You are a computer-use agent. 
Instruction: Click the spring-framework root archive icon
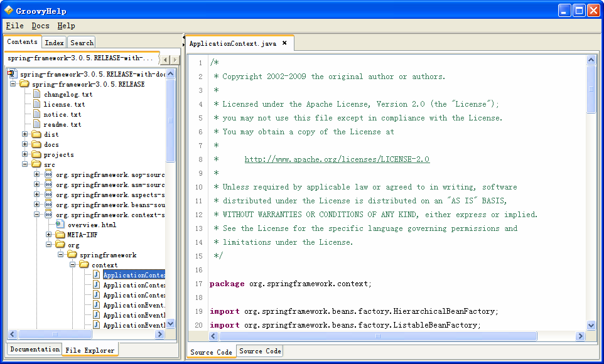click(x=12, y=74)
